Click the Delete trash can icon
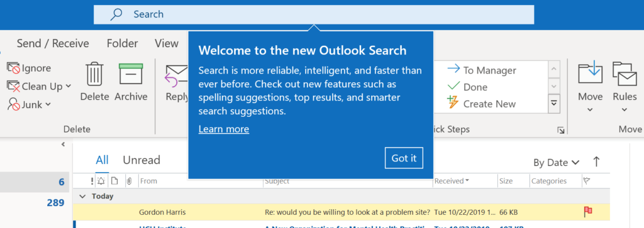 tap(94, 74)
